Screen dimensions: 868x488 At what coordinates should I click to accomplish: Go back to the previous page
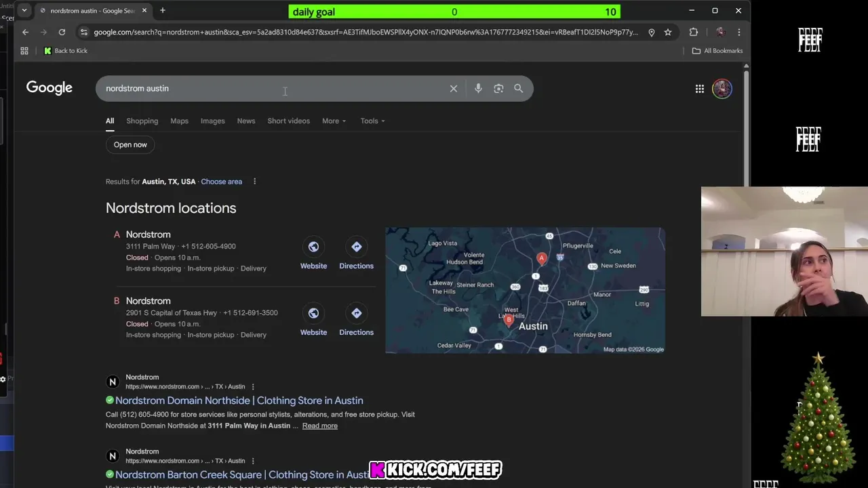click(25, 32)
